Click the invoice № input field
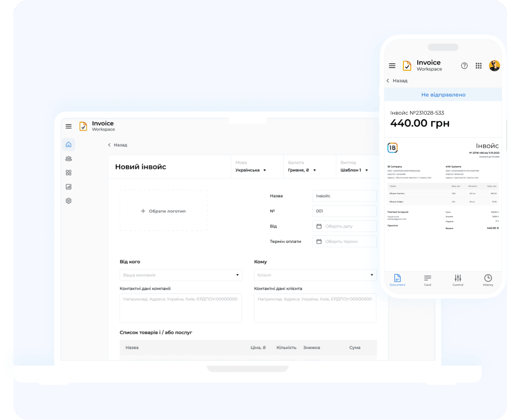514x420 pixels. click(344, 211)
